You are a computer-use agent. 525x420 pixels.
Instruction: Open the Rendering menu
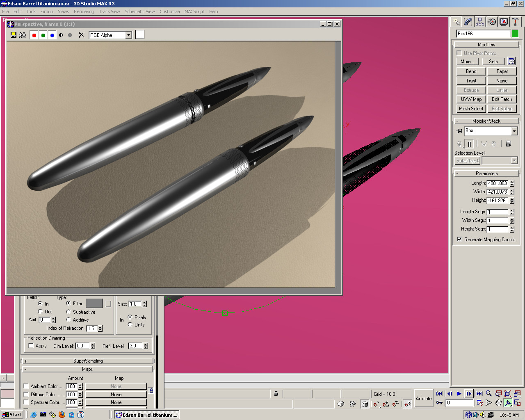[x=84, y=11]
